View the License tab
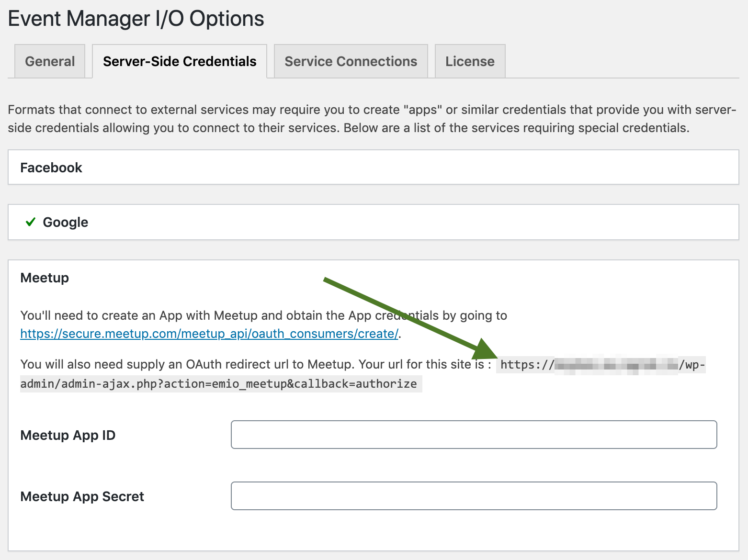Image resolution: width=748 pixels, height=560 pixels. coord(469,61)
